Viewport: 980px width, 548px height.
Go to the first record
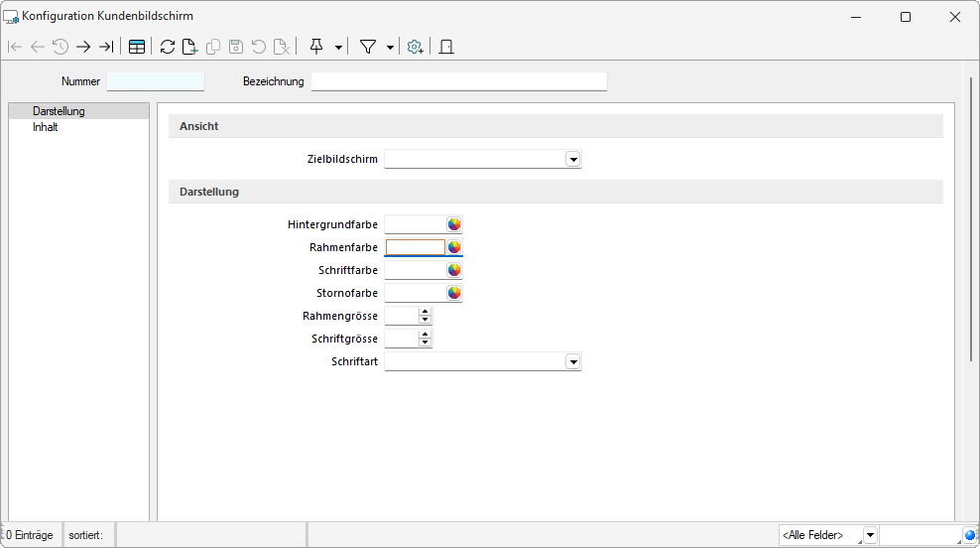15,47
